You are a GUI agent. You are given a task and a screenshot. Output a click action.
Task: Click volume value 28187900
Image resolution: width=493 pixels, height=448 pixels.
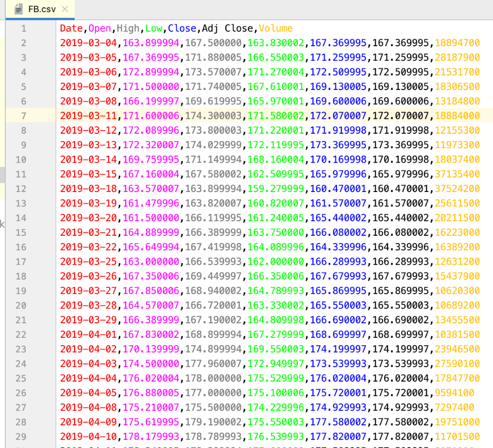[457, 57]
